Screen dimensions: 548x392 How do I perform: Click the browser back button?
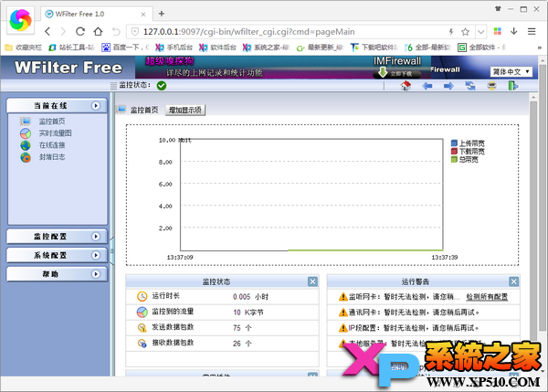click(x=47, y=31)
